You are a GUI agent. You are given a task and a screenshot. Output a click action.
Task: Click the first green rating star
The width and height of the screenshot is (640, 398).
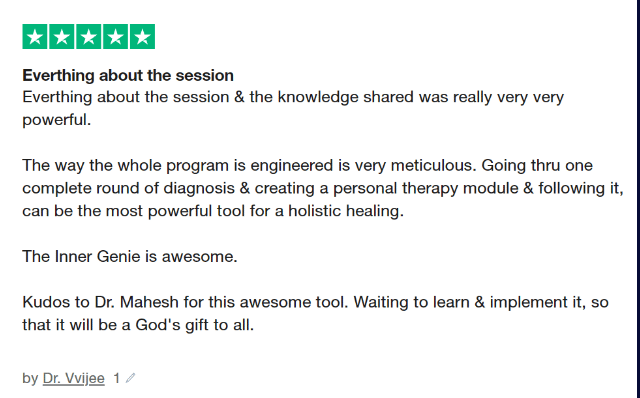35,36
